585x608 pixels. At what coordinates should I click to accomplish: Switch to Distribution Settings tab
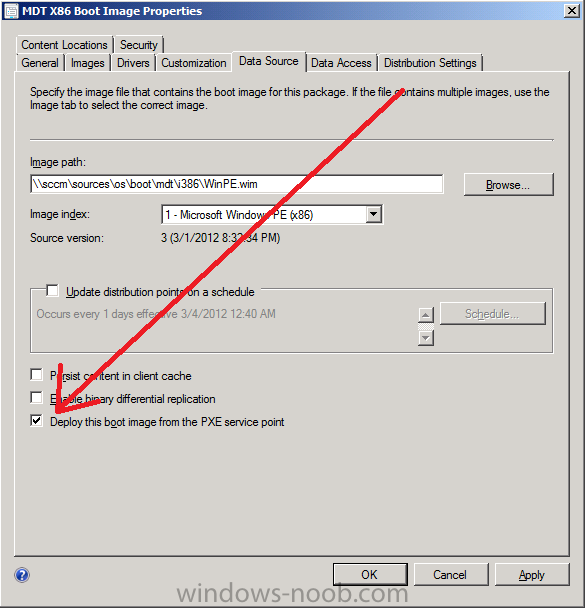tap(430, 63)
